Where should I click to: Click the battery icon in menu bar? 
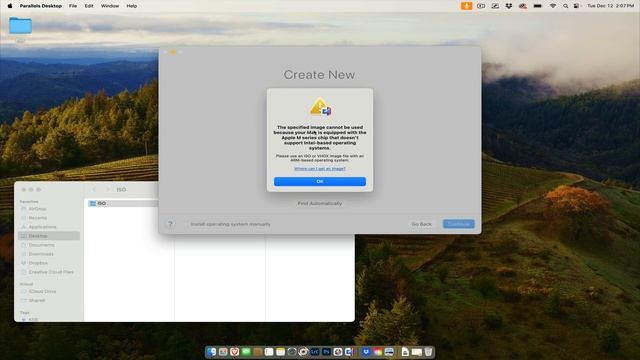tap(538, 6)
